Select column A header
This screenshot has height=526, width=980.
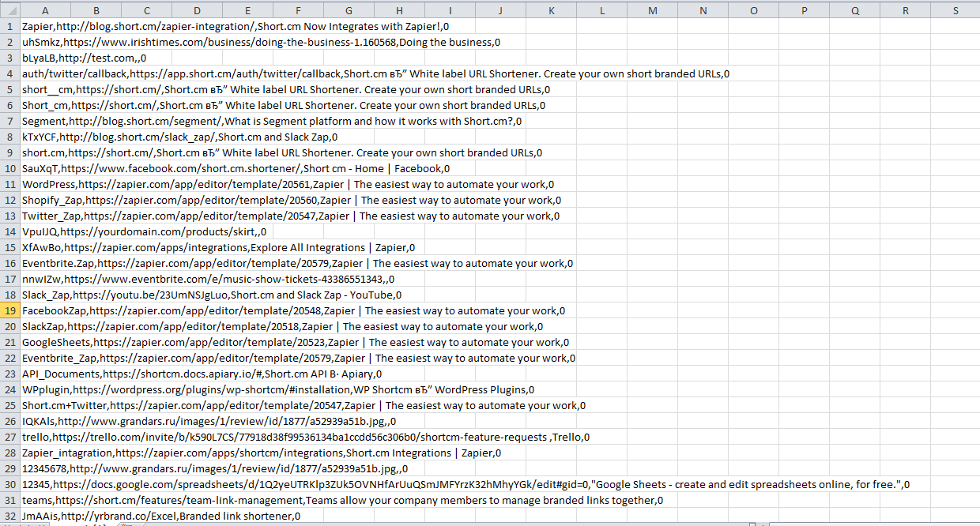[45, 10]
